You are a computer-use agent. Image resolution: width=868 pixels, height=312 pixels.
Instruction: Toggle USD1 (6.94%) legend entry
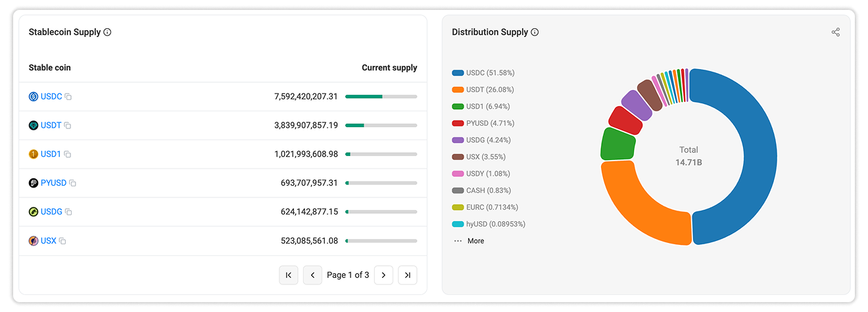tap(481, 107)
